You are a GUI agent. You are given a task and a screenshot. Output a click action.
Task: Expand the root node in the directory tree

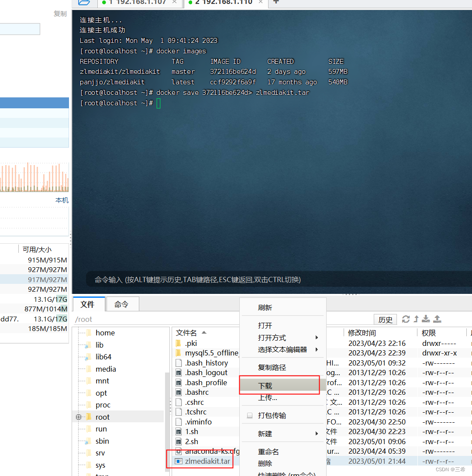pos(79,417)
